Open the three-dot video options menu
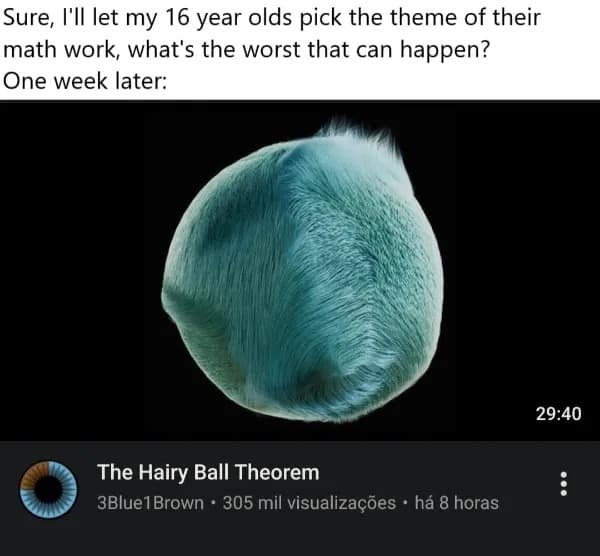Image resolution: width=600 pixels, height=556 pixels. (563, 484)
